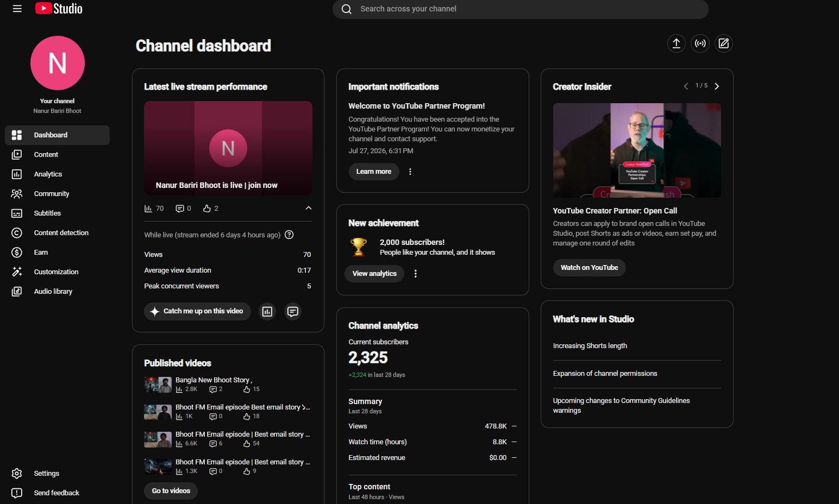
Task: Open Increasing Shorts length news link
Action: click(x=590, y=346)
